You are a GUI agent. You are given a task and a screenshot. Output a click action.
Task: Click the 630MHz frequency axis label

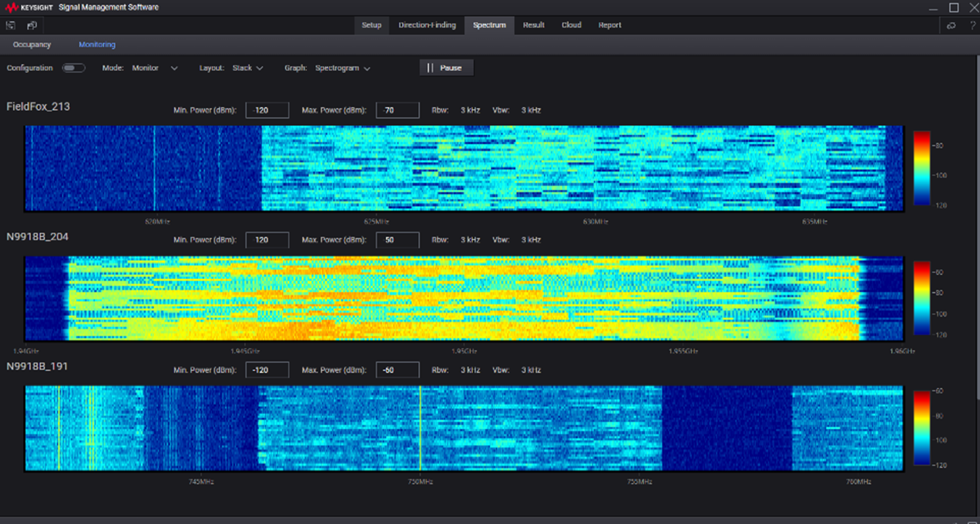point(596,222)
